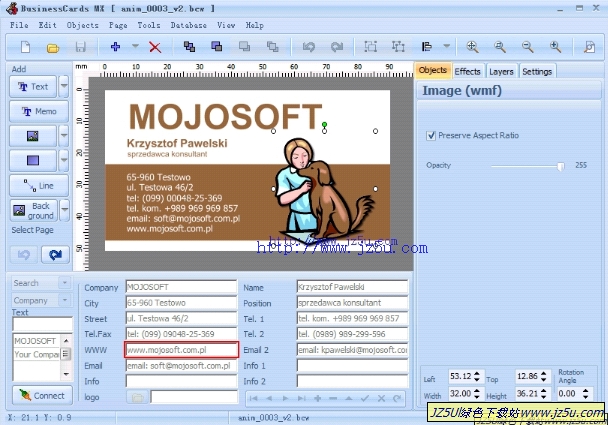Viewport: 608px width, 425px height.
Task: Save with the floppy disk icon
Action: tap(80, 47)
